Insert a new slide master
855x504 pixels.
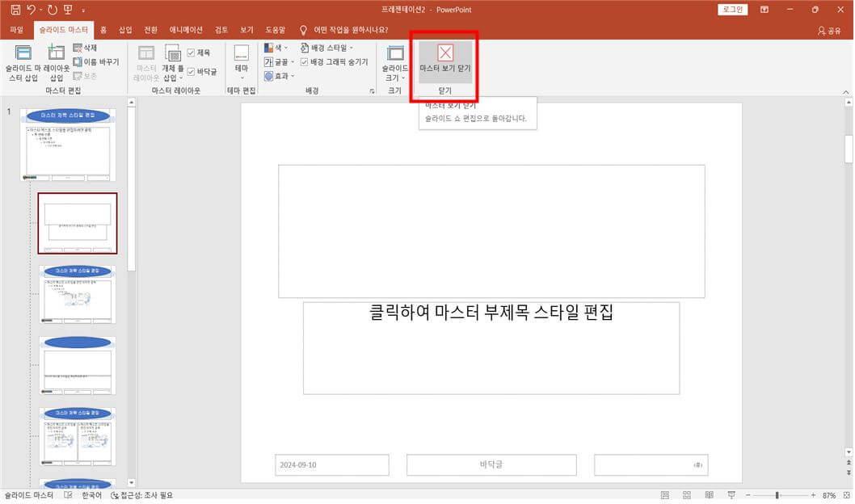pos(23,63)
